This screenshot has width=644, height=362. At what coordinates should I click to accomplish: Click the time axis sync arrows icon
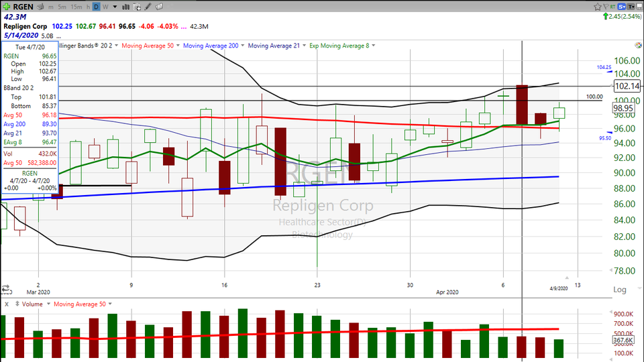click(5, 288)
